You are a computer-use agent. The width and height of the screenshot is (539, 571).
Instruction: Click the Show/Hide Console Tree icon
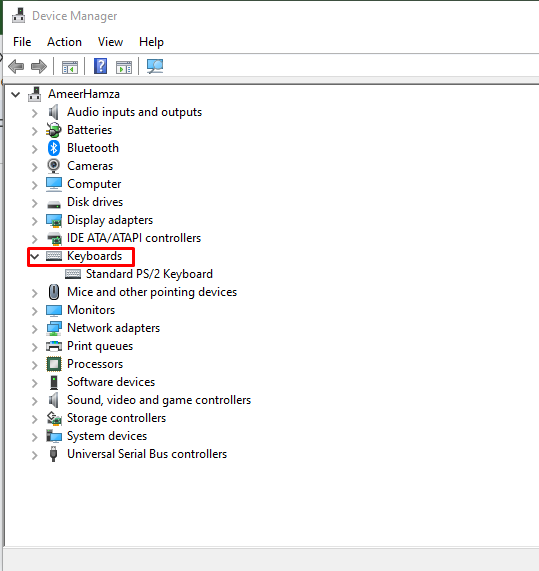(70, 67)
